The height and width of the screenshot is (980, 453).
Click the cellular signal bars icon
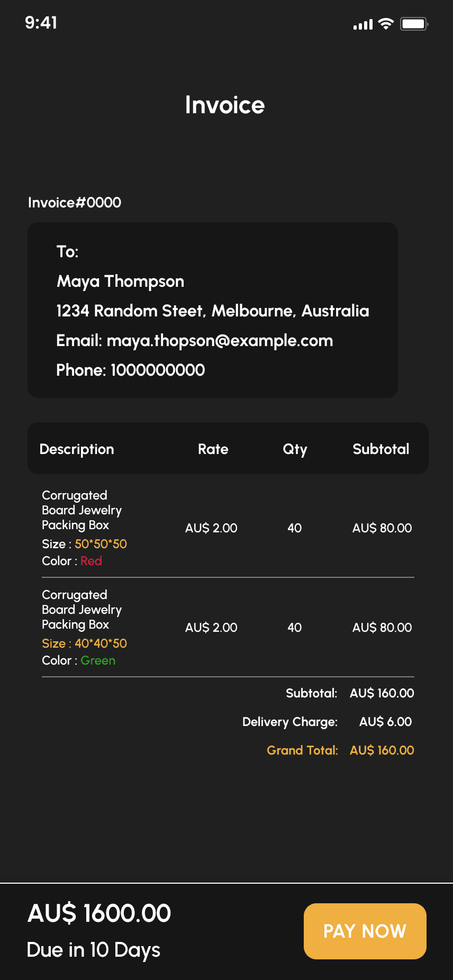[363, 24]
